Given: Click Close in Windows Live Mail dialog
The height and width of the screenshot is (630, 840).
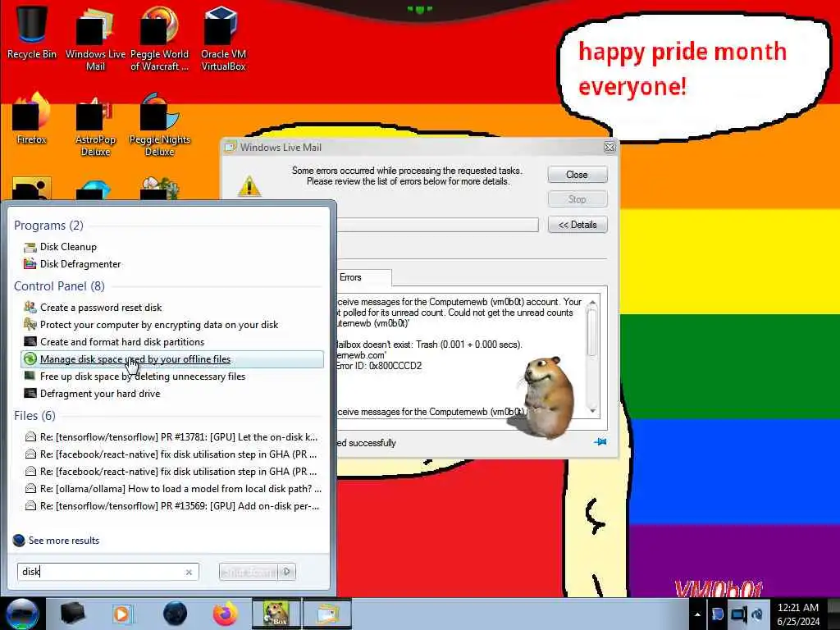Looking at the screenshot, I should click(577, 175).
